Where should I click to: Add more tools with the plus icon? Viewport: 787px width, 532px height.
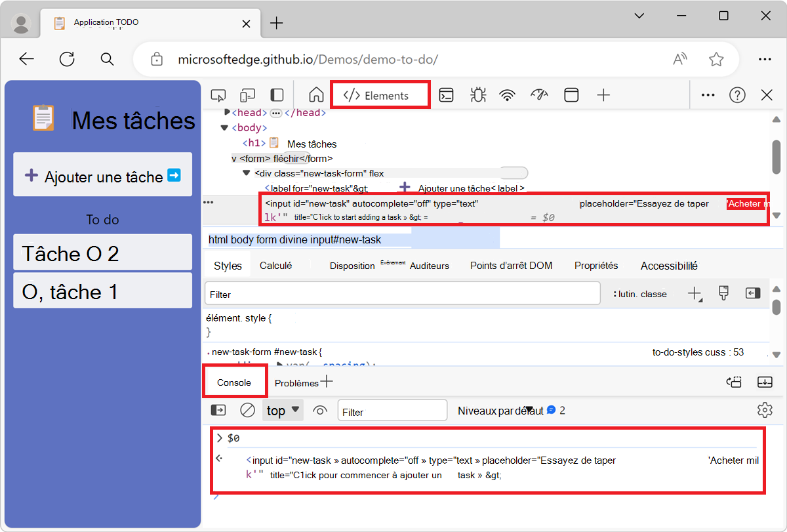pos(604,95)
